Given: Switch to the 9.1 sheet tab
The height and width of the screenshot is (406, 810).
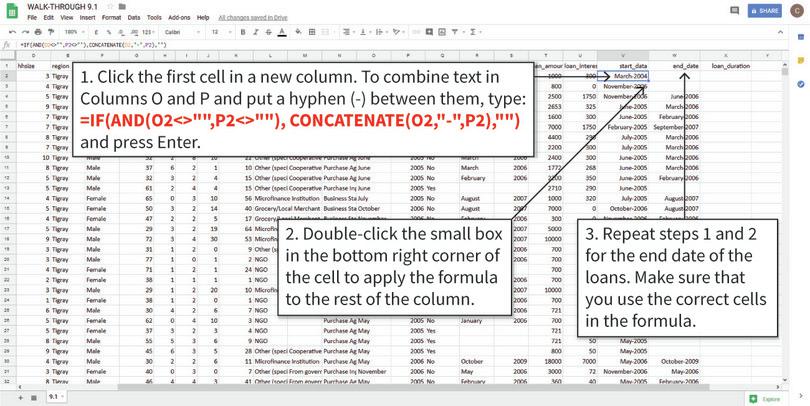Looking at the screenshot, I should (56, 397).
